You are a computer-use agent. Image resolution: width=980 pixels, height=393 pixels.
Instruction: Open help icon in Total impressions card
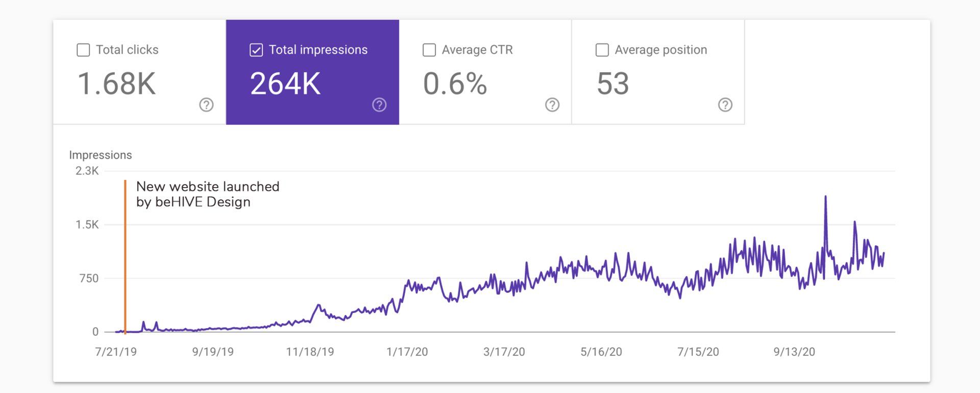pos(379,105)
